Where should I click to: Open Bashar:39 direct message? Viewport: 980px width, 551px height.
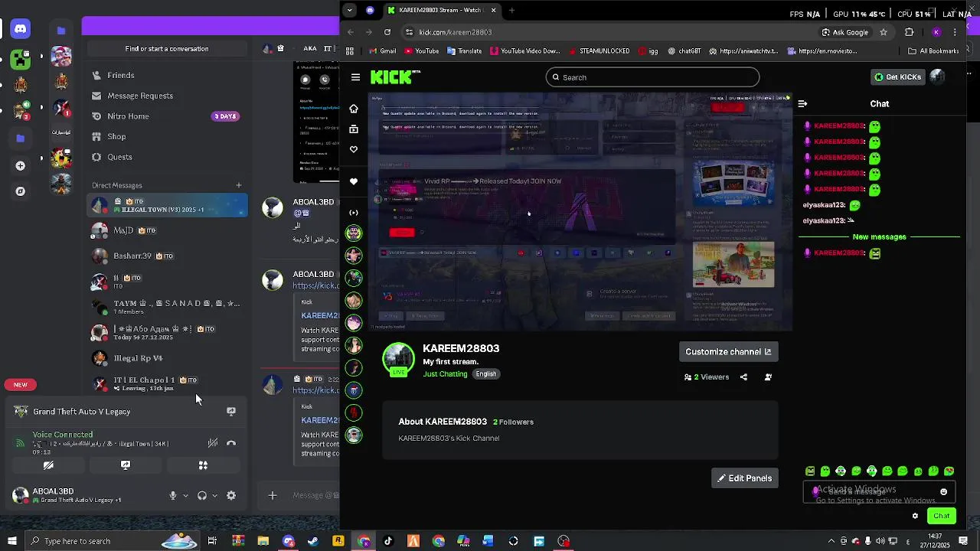pos(168,256)
